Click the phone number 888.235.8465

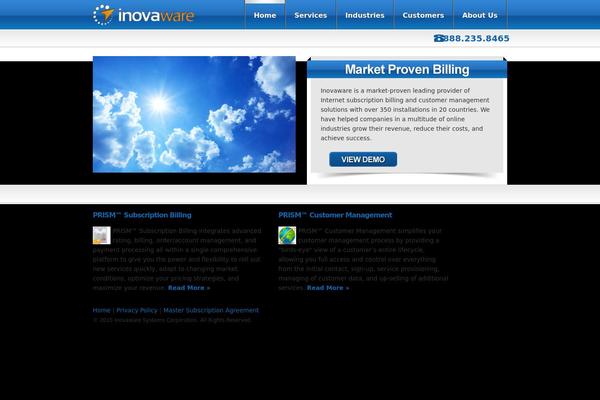tap(477, 38)
